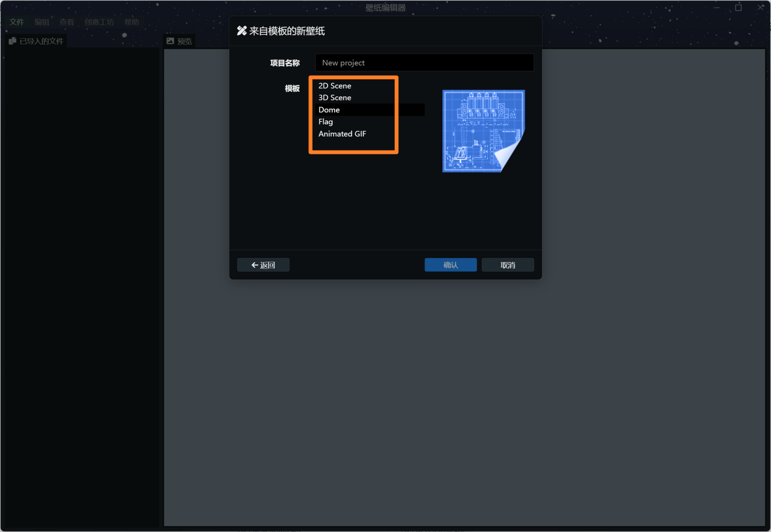
Task: Pick the Flag template
Action: tap(326, 122)
